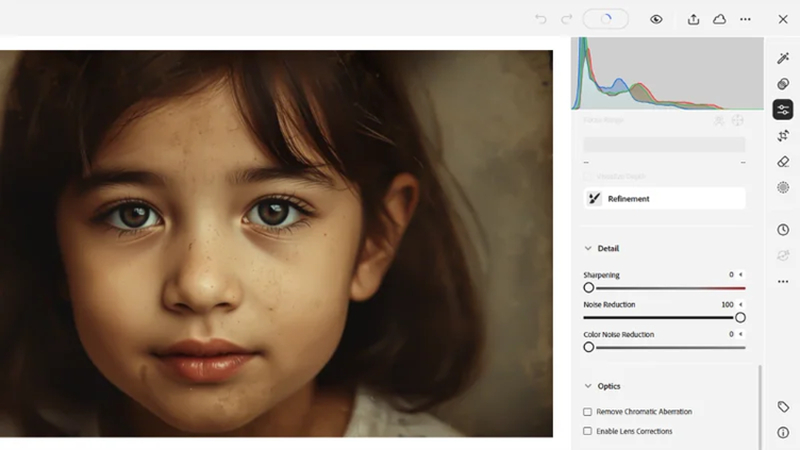
Task: Enable Remove Chromatic Aberration checkbox
Action: pos(588,412)
